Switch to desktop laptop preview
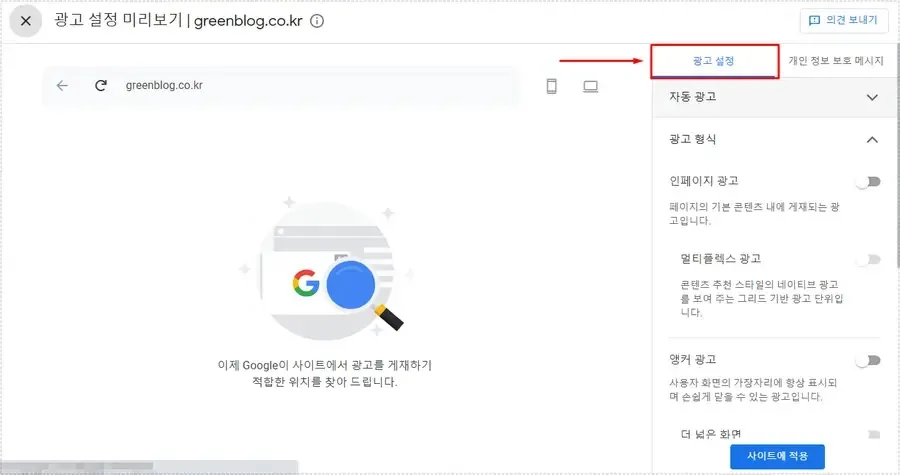This screenshot has height=475, width=900. (x=591, y=87)
